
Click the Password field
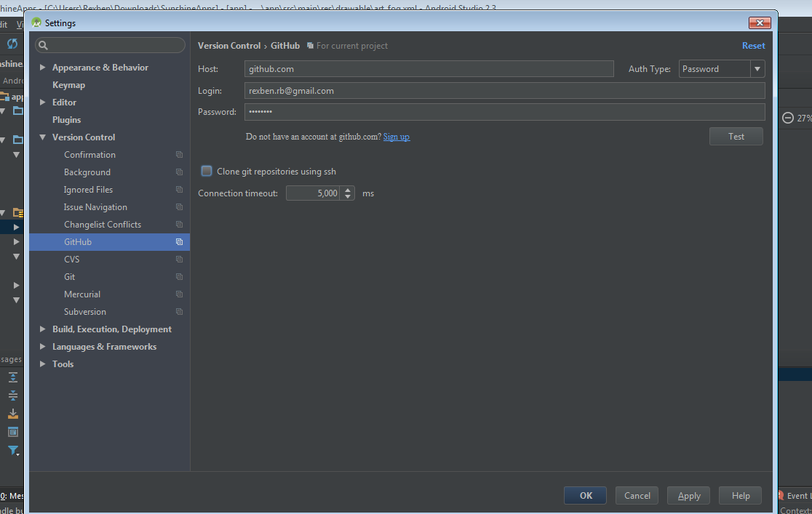click(x=504, y=112)
